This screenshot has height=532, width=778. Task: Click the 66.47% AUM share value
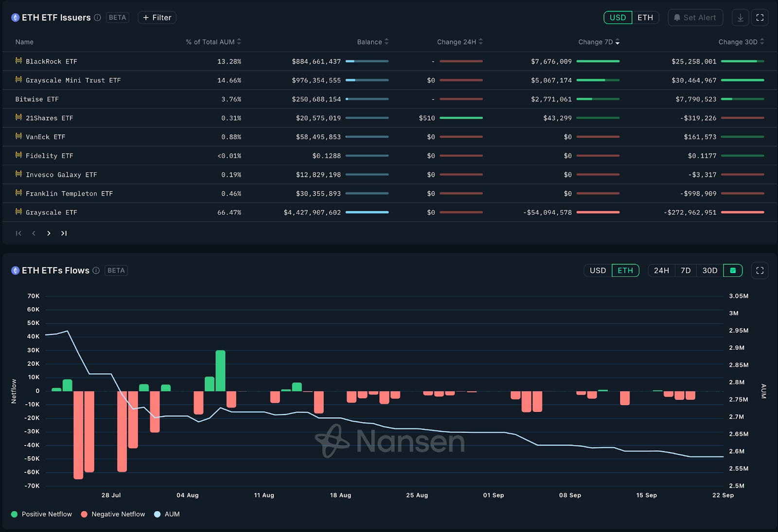(x=230, y=212)
